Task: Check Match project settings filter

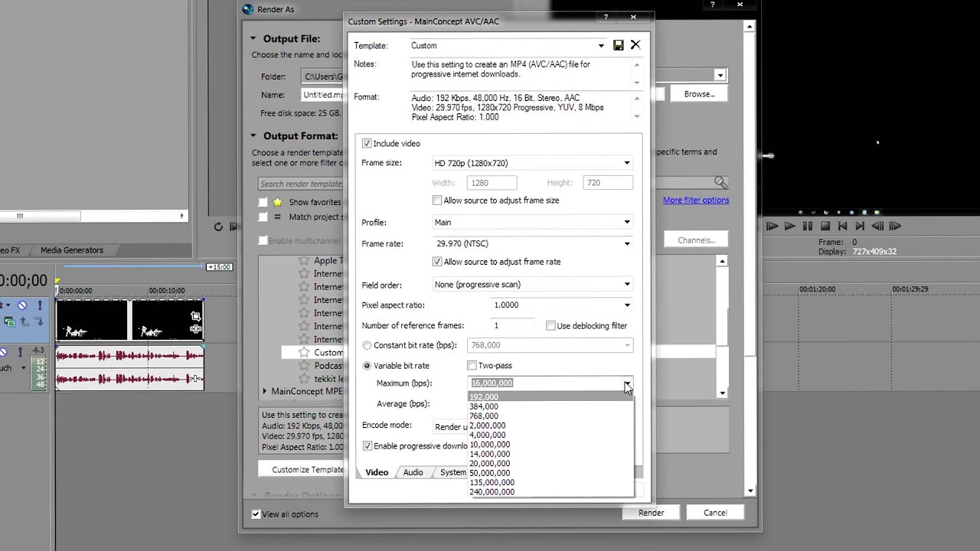Action: pyautogui.click(x=263, y=217)
